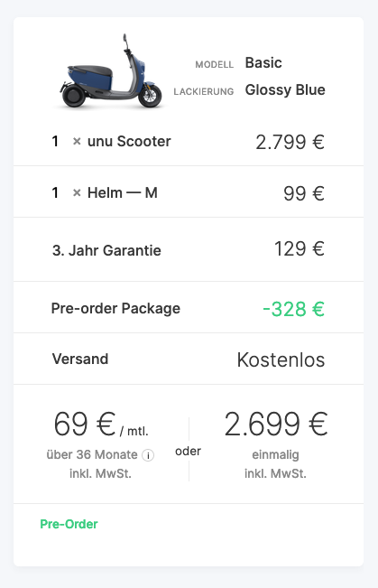The width and height of the screenshot is (378, 588).
Task: Click the scooter quantity number 1
Action: coord(55,142)
